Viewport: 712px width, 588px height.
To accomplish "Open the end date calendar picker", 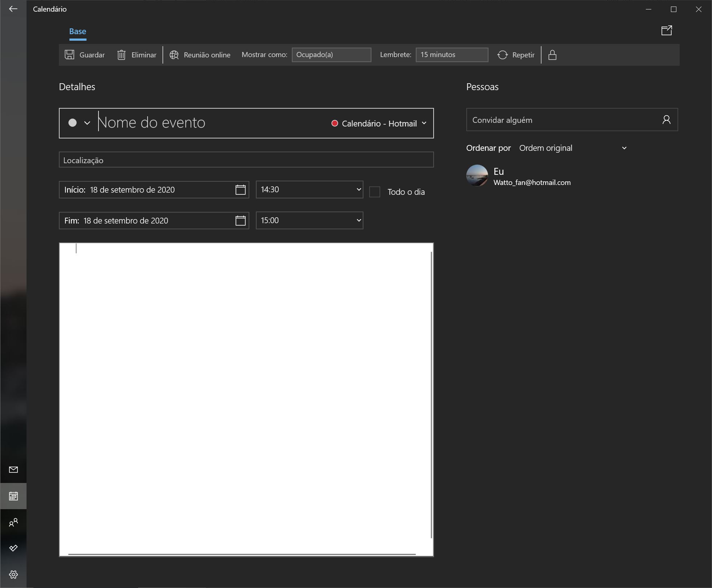I will 241,221.
